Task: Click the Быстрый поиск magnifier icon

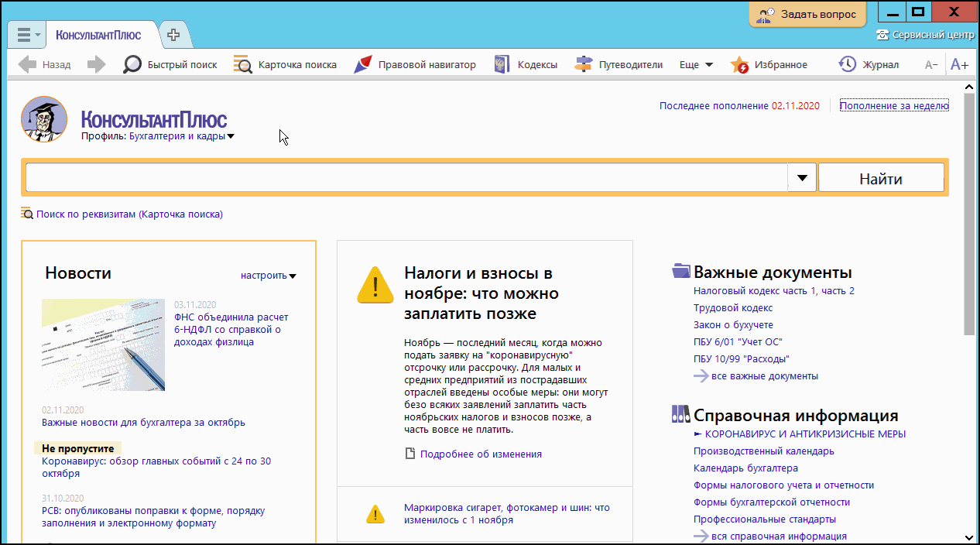Action: coord(132,65)
